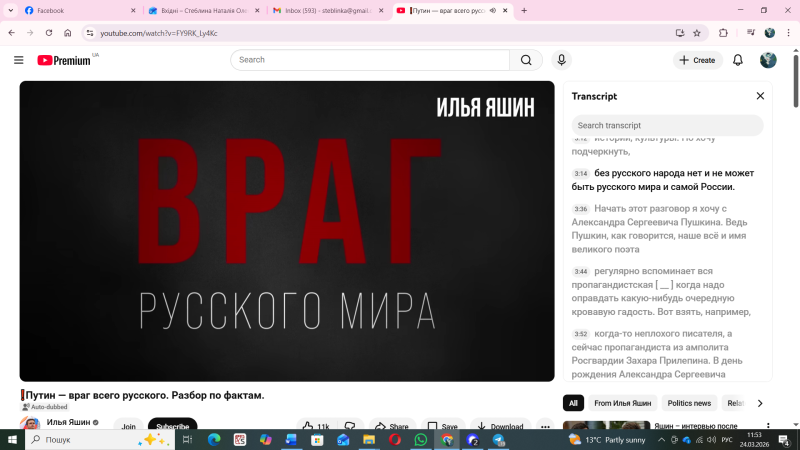Open the Create dropdown button
This screenshot has width=800, height=450.
[x=697, y=60]
